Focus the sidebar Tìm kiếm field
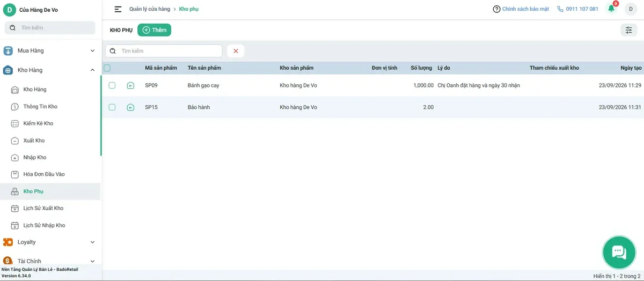The height and width of the screenshot is (281, 644). (50, 27)
